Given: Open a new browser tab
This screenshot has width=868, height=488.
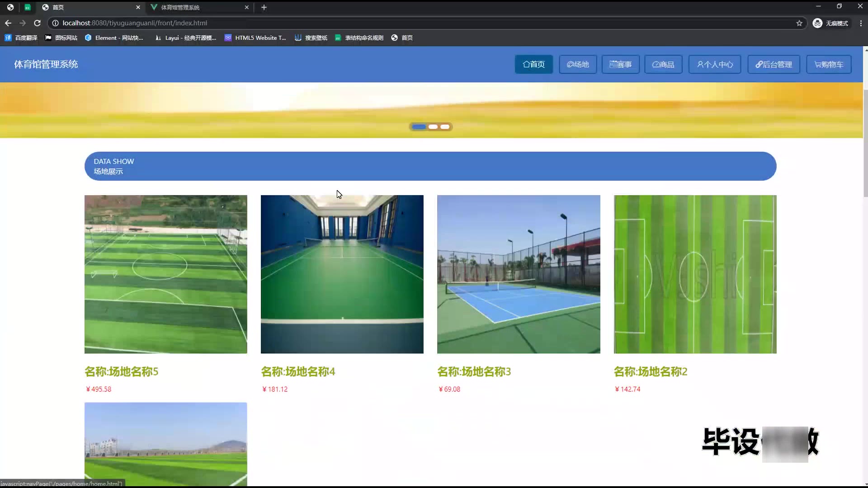Looking at the screenshot, I should coord(264,7).
